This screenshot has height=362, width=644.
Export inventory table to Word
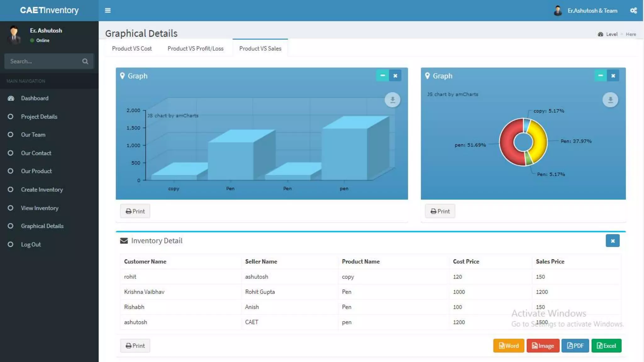tap(508, 346)
